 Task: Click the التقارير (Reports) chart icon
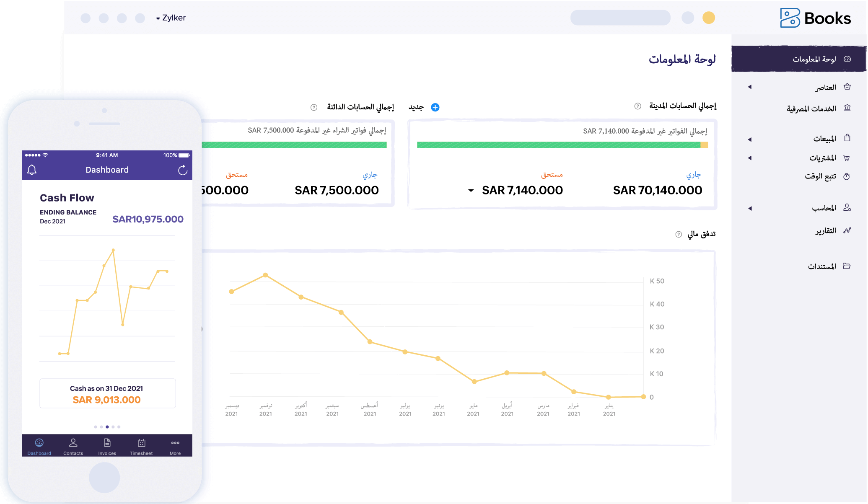(848, 230)
